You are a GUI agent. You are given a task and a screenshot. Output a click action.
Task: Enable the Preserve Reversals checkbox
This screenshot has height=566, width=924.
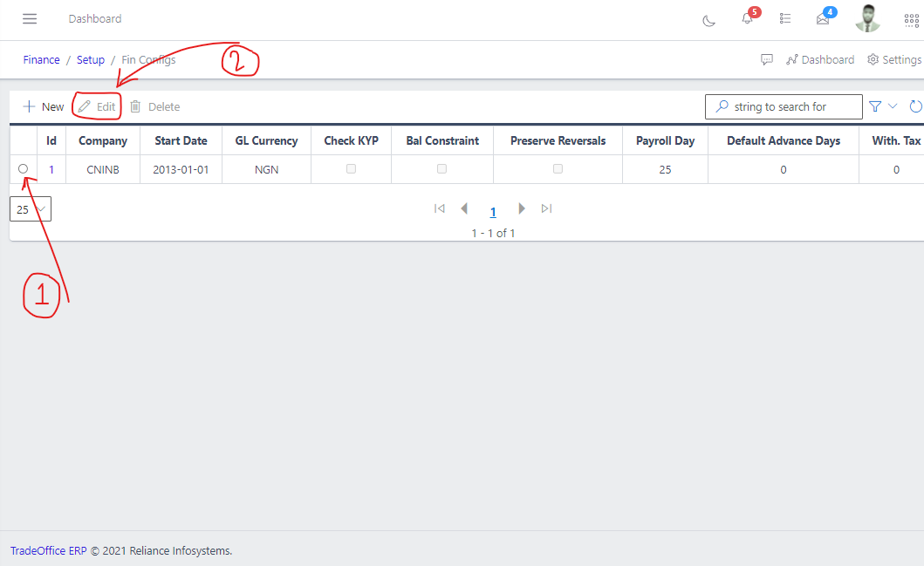tap(557, 168)
